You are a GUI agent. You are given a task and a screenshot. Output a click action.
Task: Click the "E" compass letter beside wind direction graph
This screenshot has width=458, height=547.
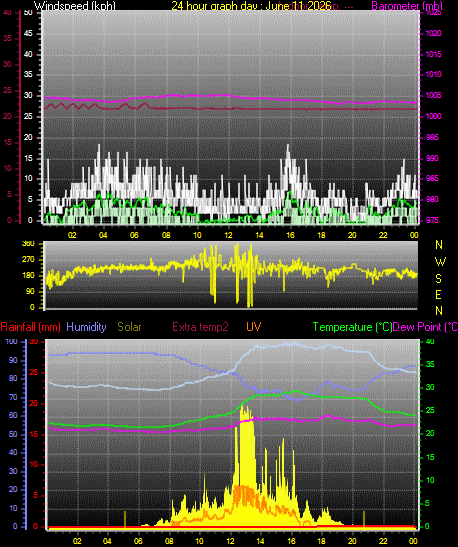click(x=438, y=295)
